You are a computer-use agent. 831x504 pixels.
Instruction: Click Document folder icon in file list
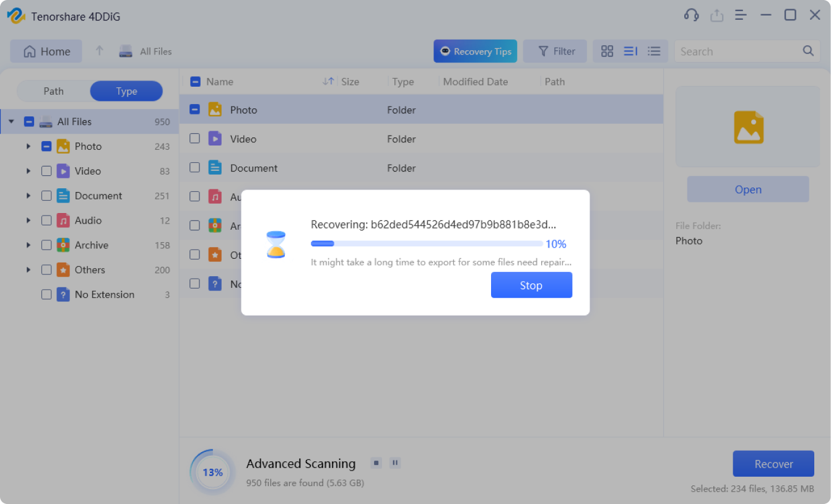(215, 168)
